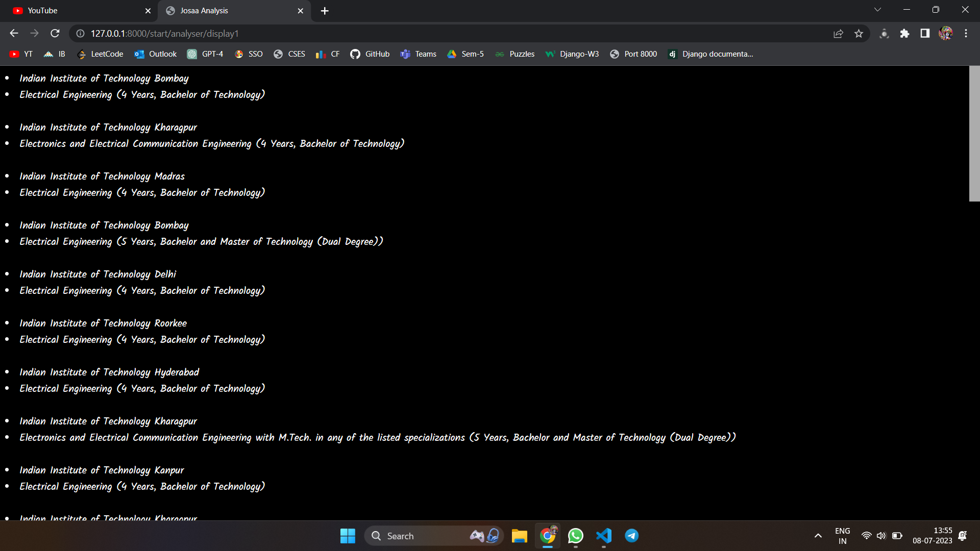Show hidden system tray icons

click(818, 536)
